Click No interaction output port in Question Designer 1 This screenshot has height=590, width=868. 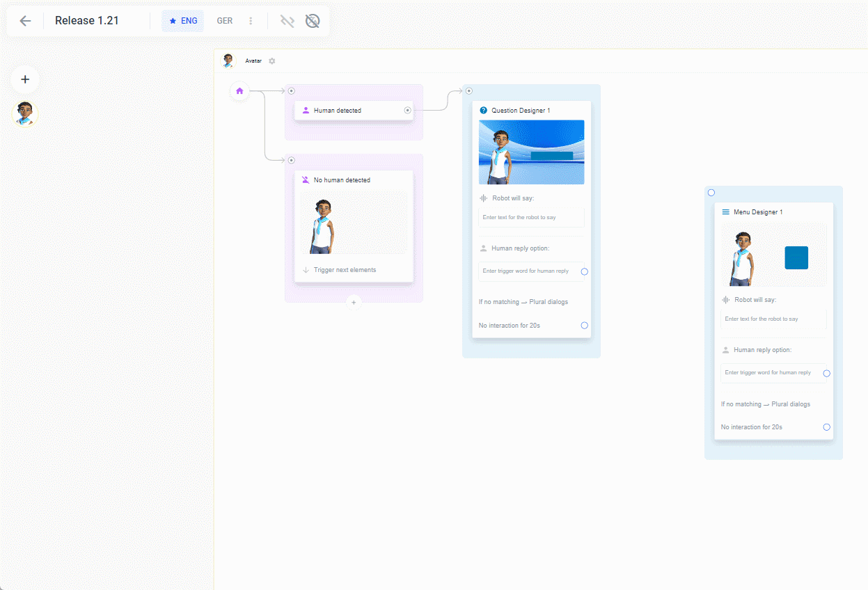tap(585, 326)
